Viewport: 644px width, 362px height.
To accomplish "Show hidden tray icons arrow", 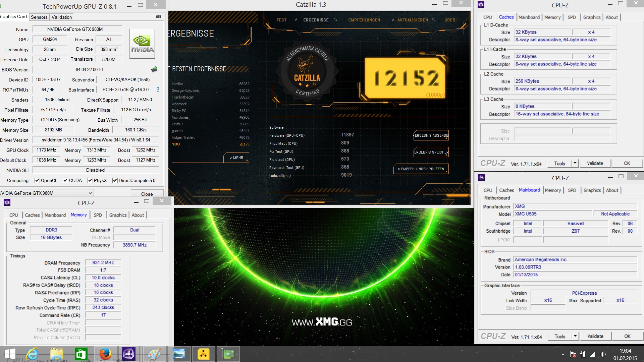I will pyautogui.click(x=562, y=354).
